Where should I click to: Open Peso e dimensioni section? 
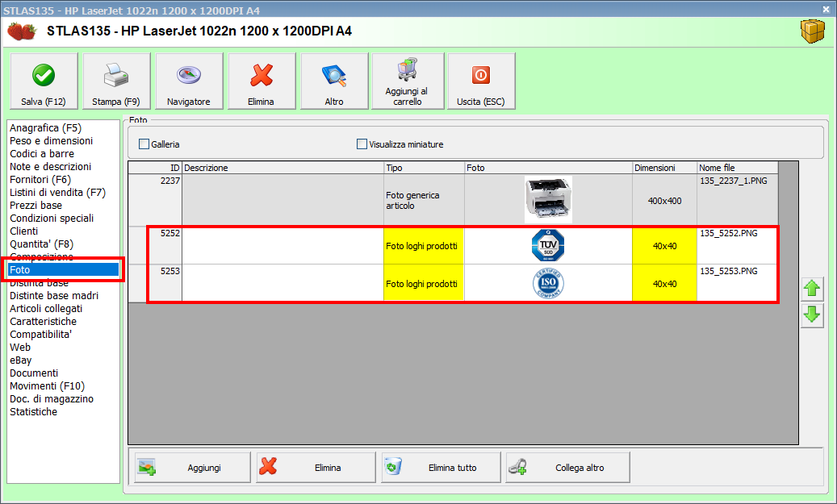(x=51, y=141)
